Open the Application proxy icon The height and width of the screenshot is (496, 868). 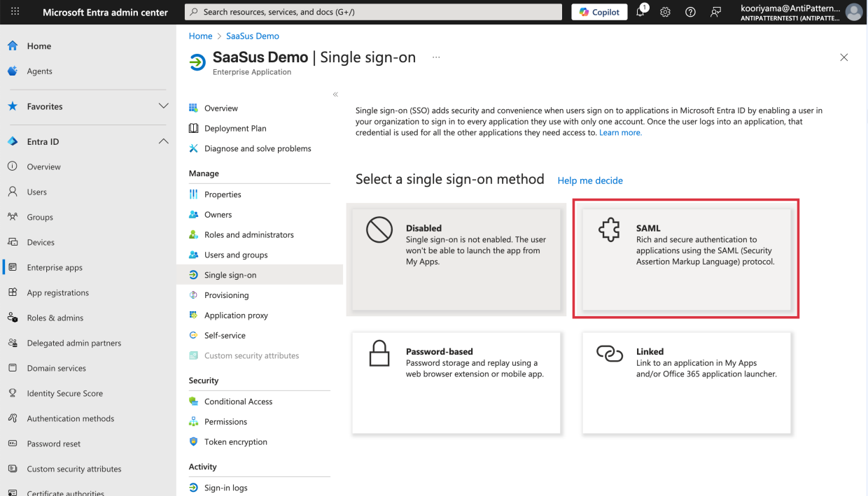pos(194,316)
